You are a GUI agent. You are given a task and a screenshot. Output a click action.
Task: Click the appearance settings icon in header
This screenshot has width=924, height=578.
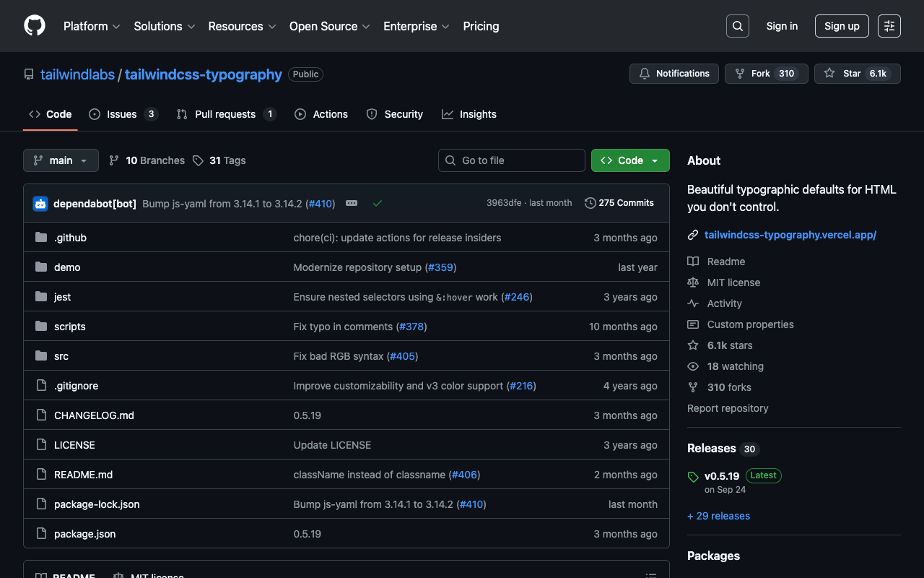[889, 26]
